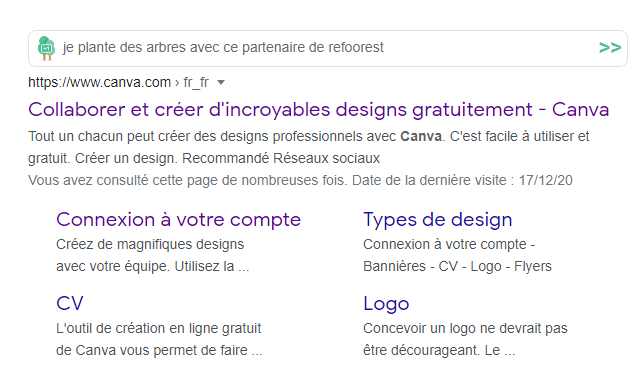Click 'Concevoir un logo ne devrait pas' snippet
The height and width of the screenshot is (366, 641).
coord(465,328)
